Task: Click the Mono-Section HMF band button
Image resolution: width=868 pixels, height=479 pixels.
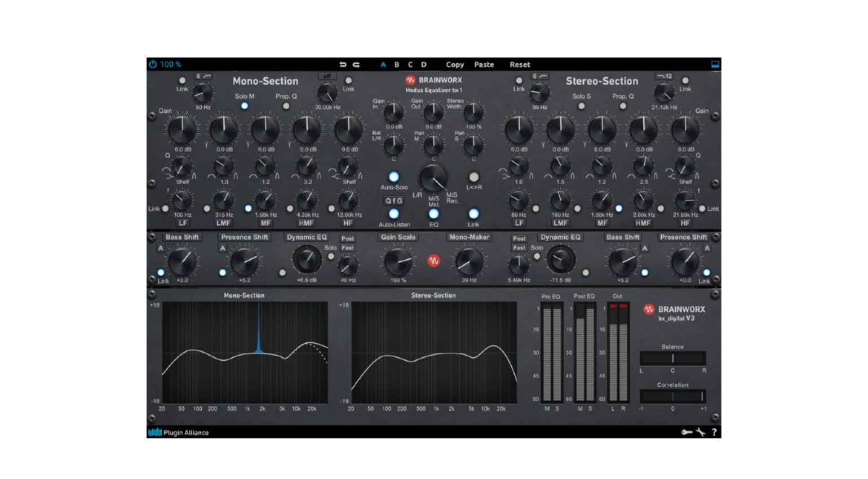Action: (307, 223)
